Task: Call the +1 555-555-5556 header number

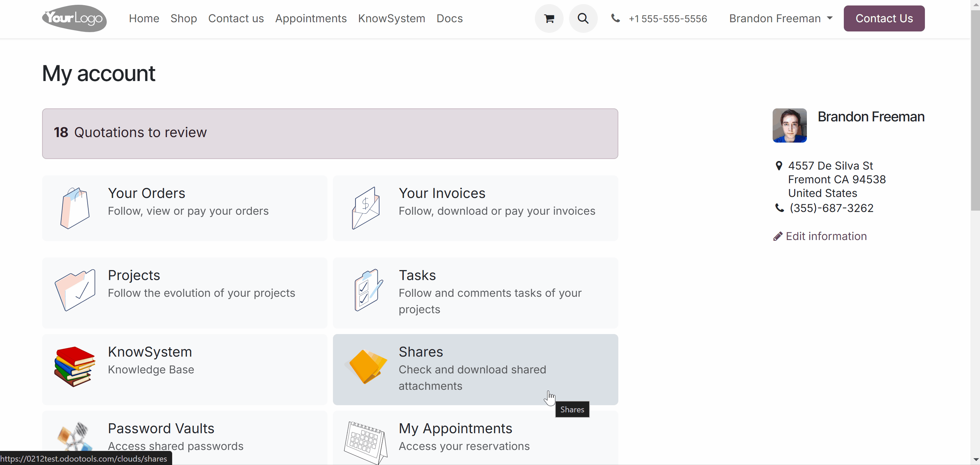Action: [668, 18]
